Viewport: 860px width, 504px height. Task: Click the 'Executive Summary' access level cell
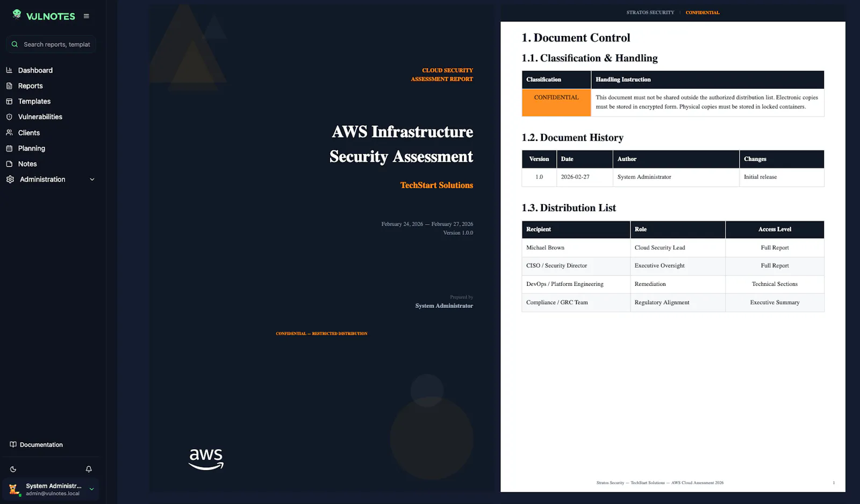(x=775, y=303)
